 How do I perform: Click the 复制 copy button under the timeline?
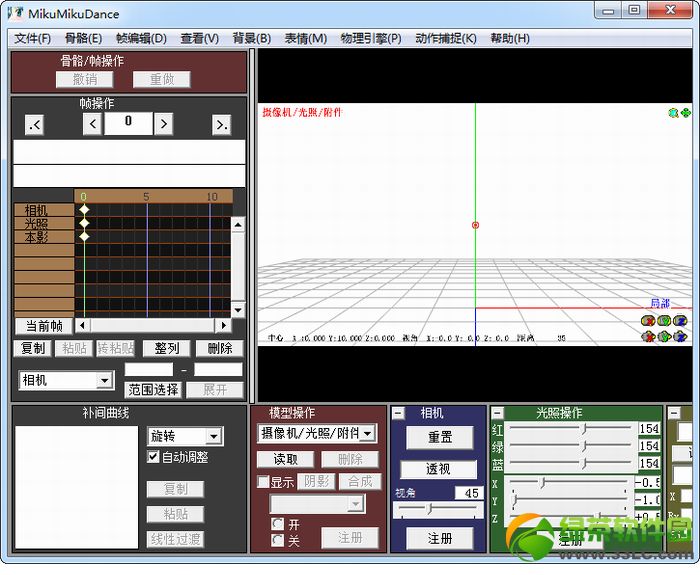(33, 349)
